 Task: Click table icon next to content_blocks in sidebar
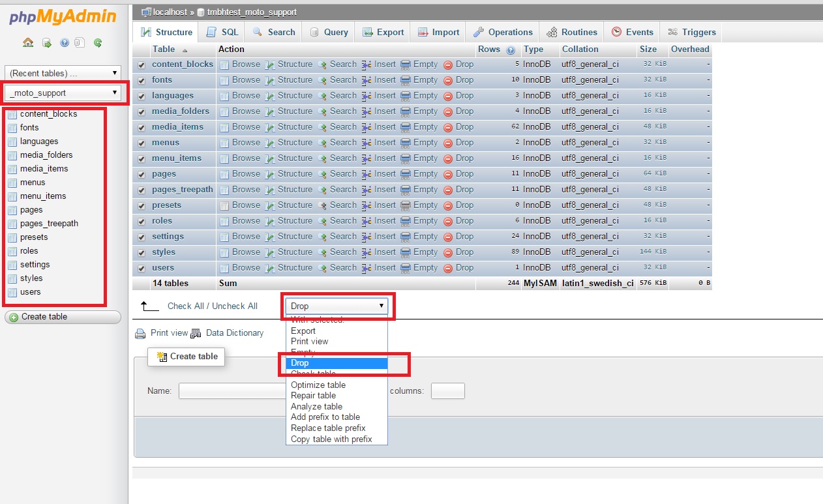click(x=12, y=114)
